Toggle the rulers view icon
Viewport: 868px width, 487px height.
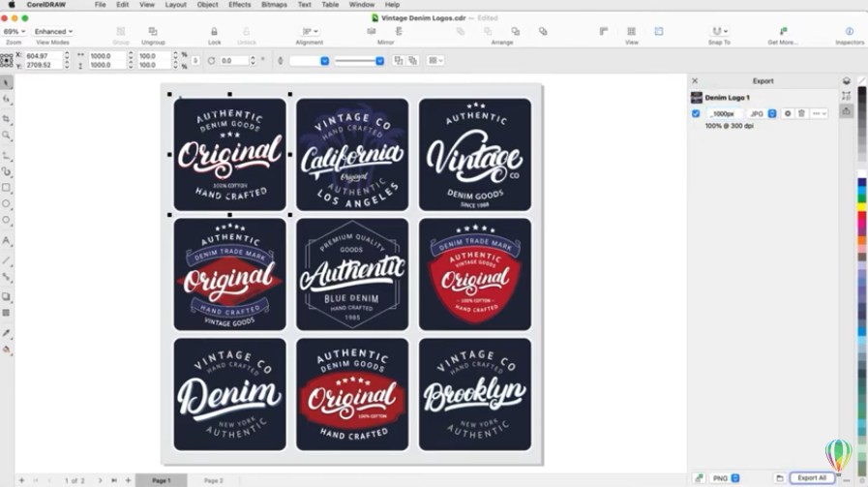coord(604,32)
